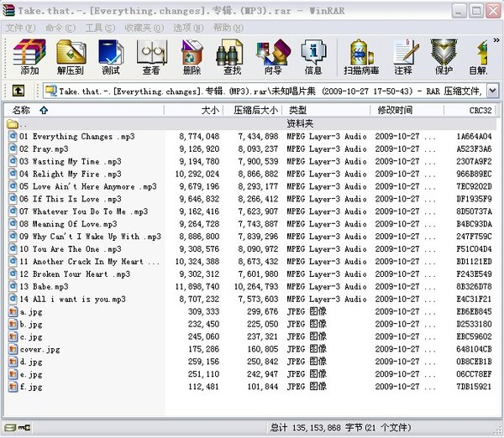Click the mp3 icon beside 13 Babe.mp3

13,286
